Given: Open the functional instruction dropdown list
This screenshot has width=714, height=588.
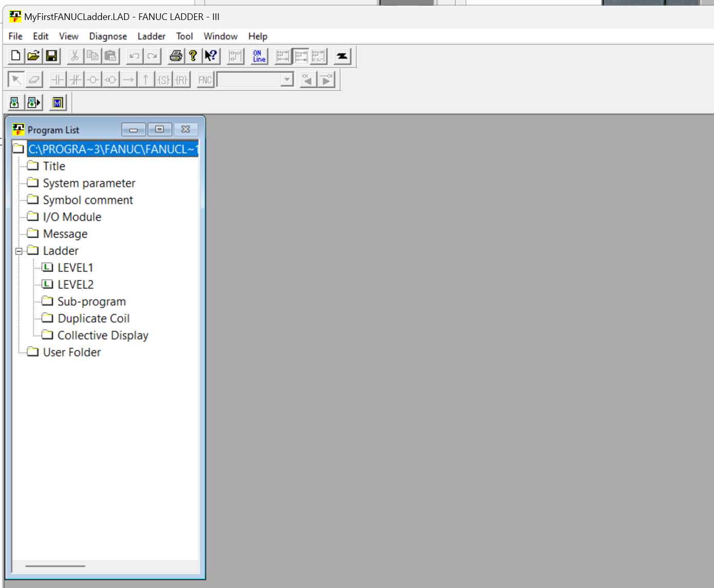Looking at the screenshot, I should (287, 79).
